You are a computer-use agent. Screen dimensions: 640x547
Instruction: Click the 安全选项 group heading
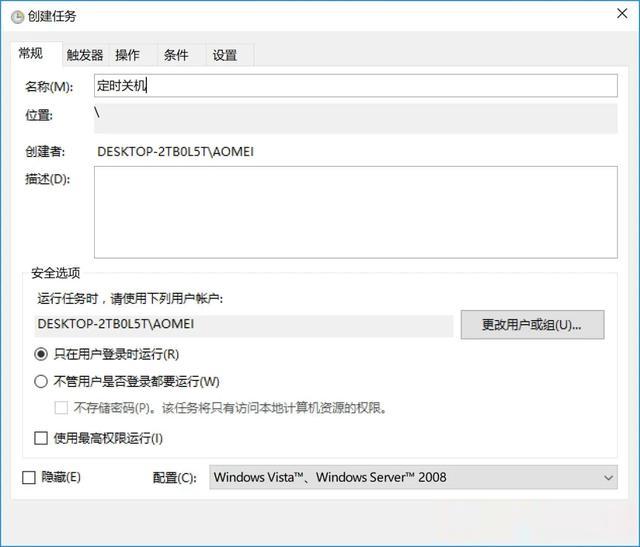coord(56,273)
